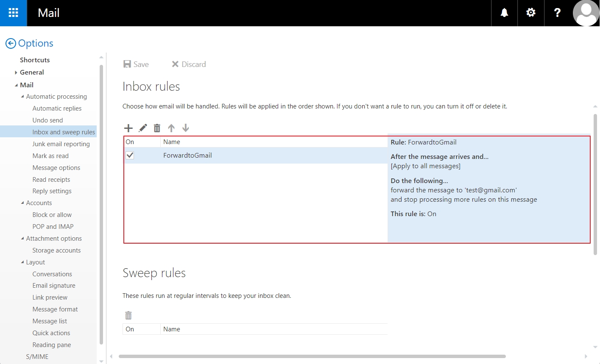Save the inbox rules changes

(x=136, y=64)
